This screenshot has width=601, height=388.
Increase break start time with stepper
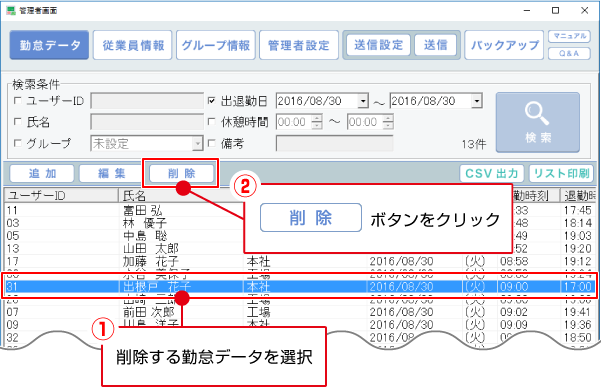(x=317, y=118)
